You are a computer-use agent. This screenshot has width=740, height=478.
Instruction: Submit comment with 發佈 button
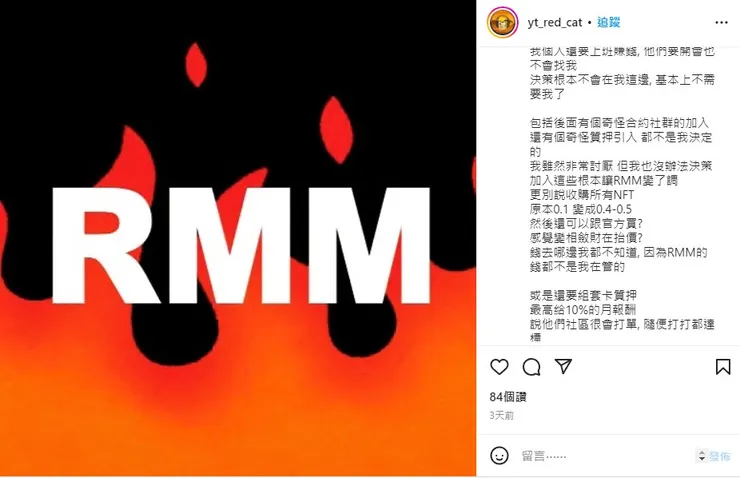[719, 456]
